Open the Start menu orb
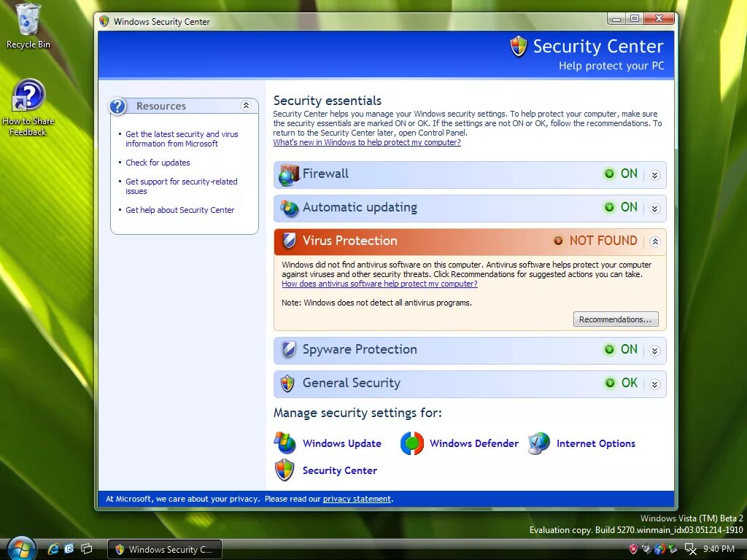747x560 pixels. click(22, 548)
